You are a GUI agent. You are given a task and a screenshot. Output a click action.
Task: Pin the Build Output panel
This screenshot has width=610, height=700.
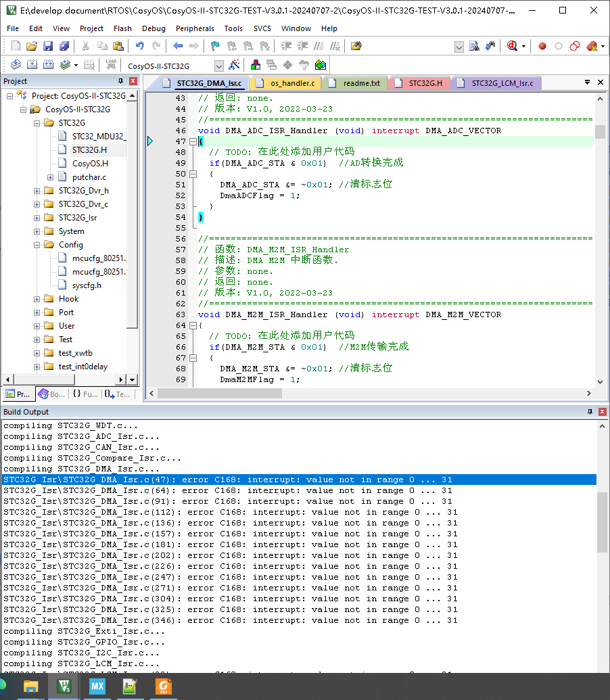coord(590,412)
